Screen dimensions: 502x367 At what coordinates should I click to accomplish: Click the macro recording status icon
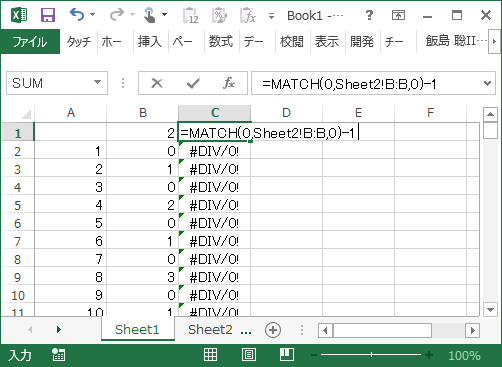[x=58, y=355]
